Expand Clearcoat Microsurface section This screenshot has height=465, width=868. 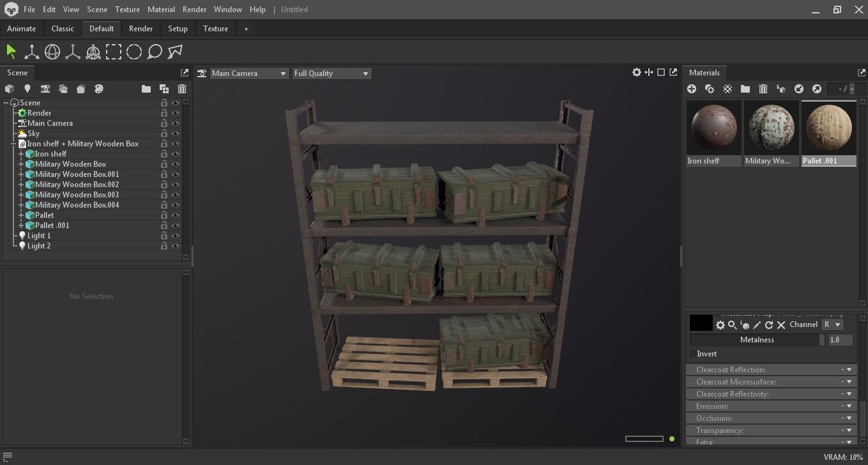[772, 382]
